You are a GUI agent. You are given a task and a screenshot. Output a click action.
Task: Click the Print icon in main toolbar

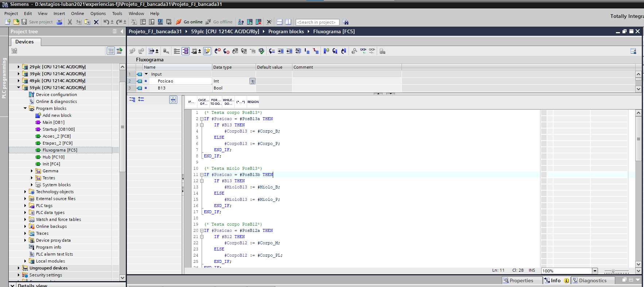[x=59, y=22]
